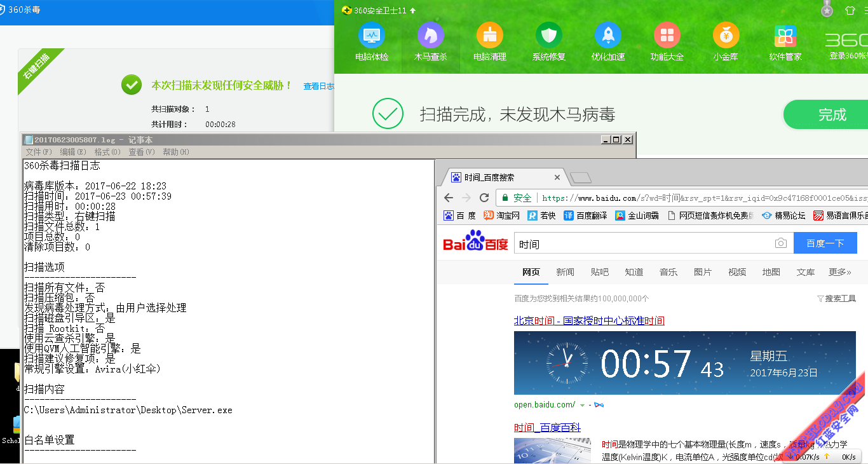Click the Baidu logo
This screenshot has height=464, width=868.
[x=475, y=242]
